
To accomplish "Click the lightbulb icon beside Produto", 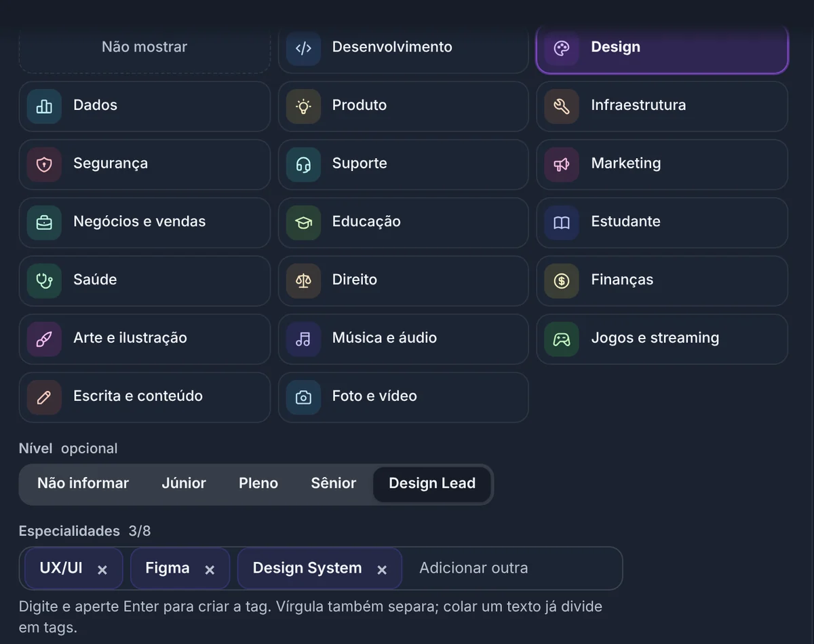I will click(303, 106).
